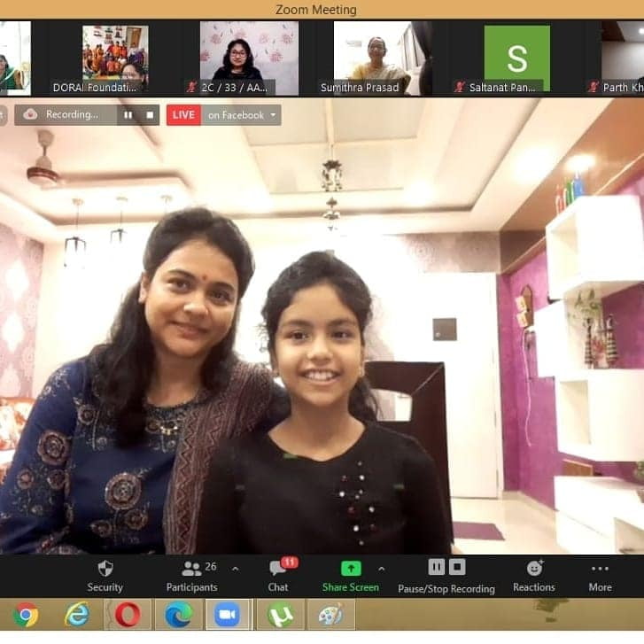Open the Participants panel
This screenshot has height=644, width=644.
pyautogui.click(x=191, y=569)
